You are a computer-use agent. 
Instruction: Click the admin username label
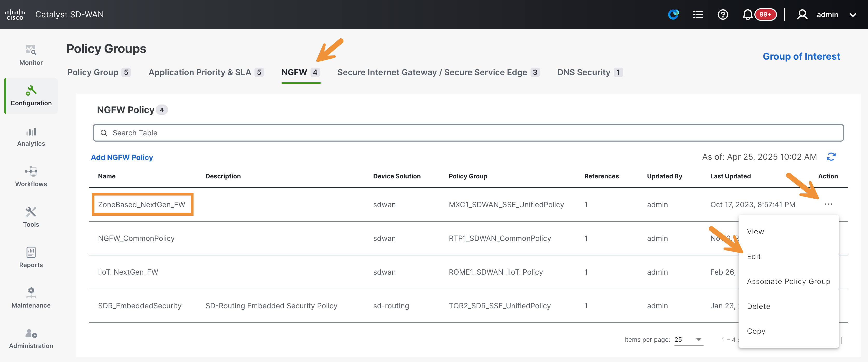click(x=827, y=15)
